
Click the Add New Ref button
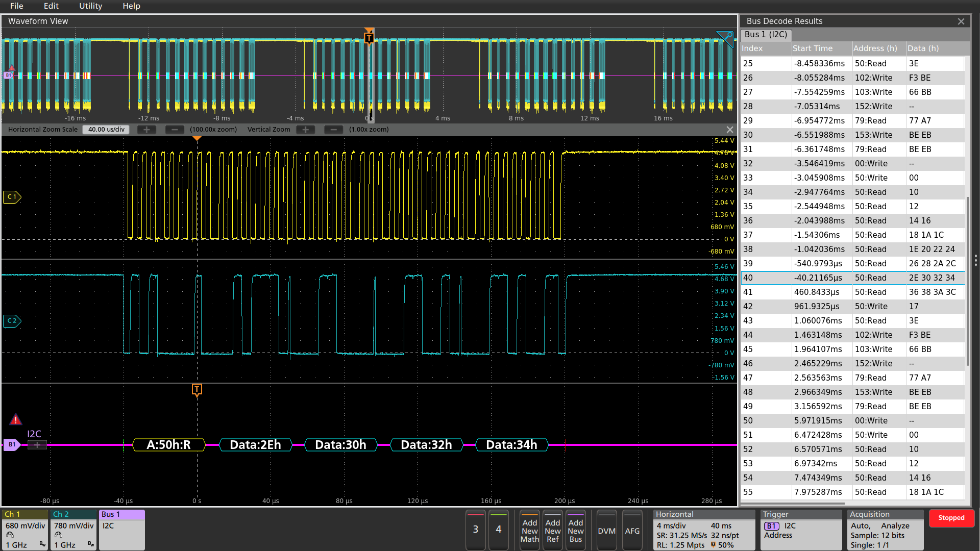552,530
